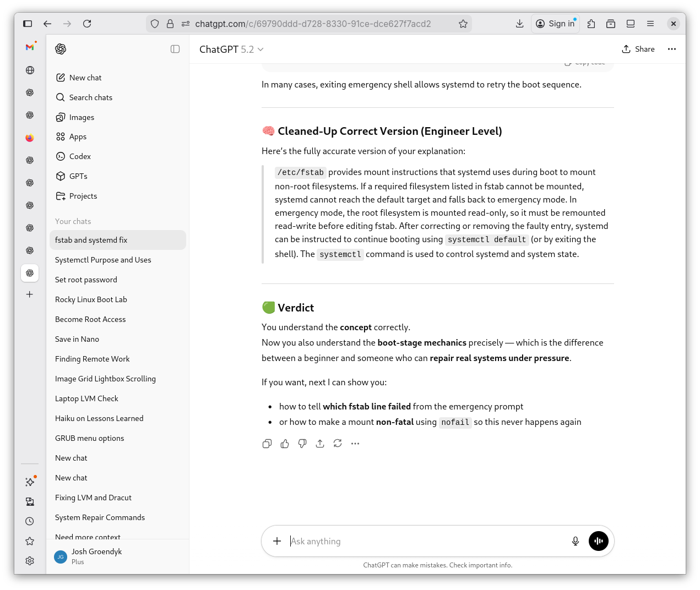The width and height of the screenshot is (700, 590).
Task: Click the thumbs up icon
Action: (285, 444)
